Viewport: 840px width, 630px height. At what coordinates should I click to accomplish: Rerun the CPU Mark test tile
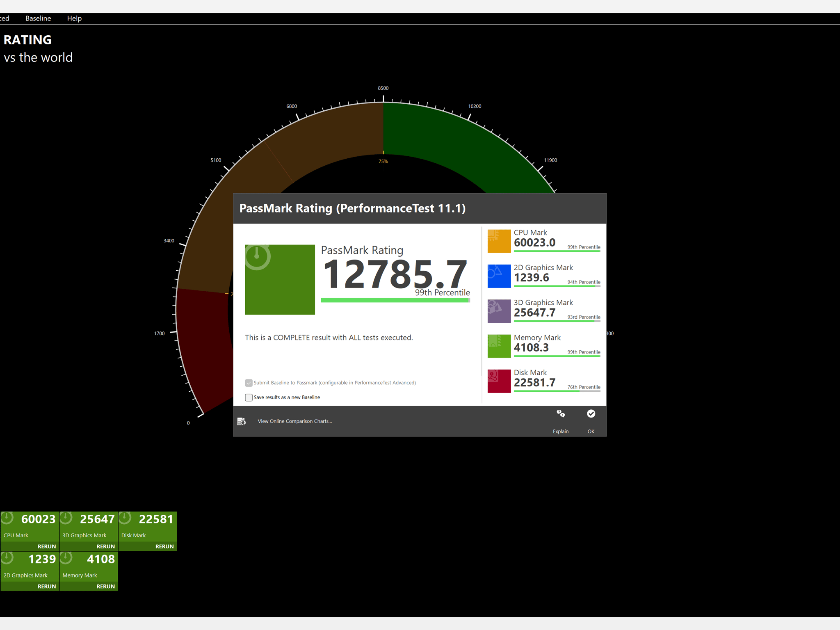(47, 546)
